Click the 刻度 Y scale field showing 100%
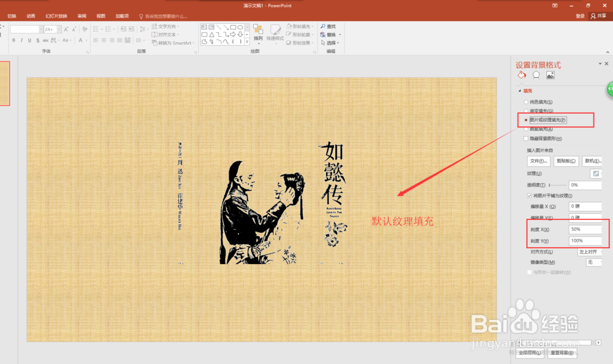This screenshot has width=613, height=364. coord(585,241)
